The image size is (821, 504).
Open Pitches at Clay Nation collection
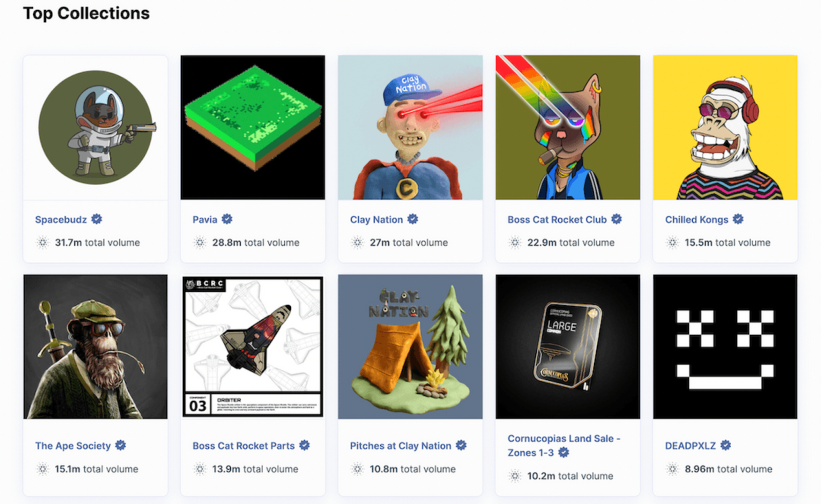coord(400,446)
